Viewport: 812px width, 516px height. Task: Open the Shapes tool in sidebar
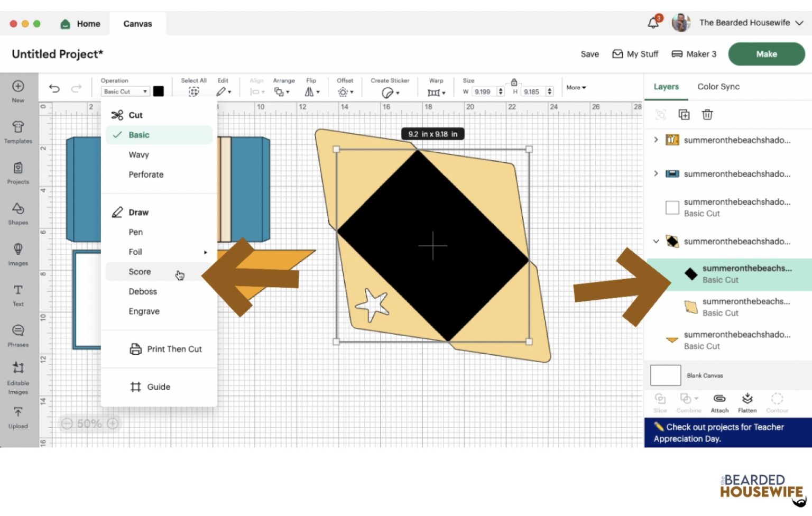pos(18,213)
